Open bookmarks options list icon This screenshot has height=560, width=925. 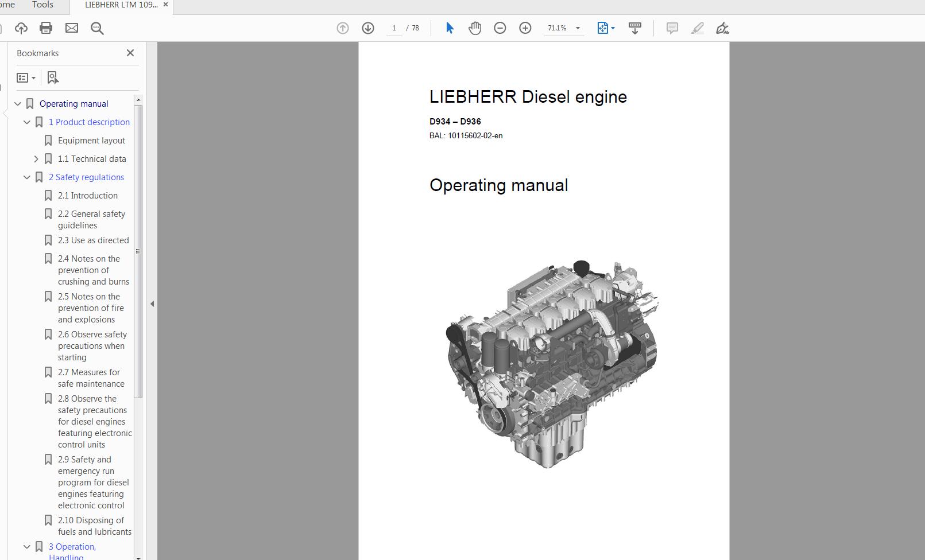(x=26, y=77)
